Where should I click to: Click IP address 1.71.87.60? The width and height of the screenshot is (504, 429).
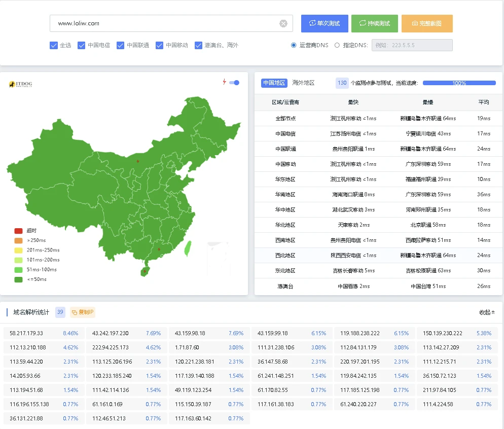click(x=187, y=347)
